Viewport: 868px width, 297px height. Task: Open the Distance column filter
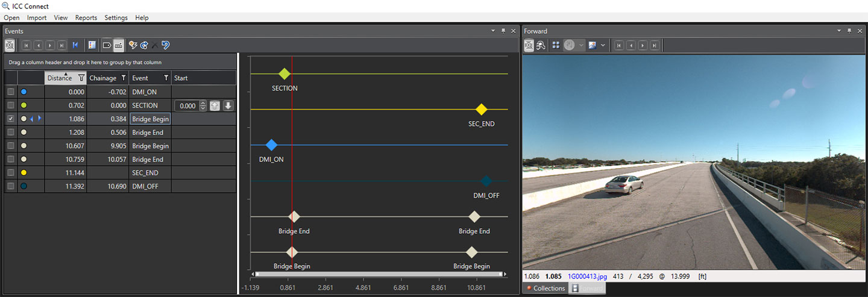click(x=81, y=78)
